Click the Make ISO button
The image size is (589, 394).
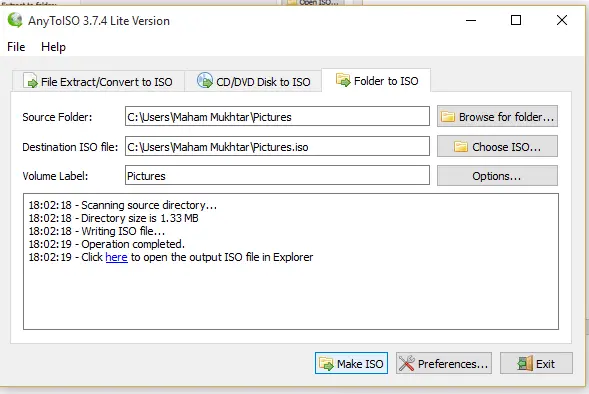(x=351, y=363)
